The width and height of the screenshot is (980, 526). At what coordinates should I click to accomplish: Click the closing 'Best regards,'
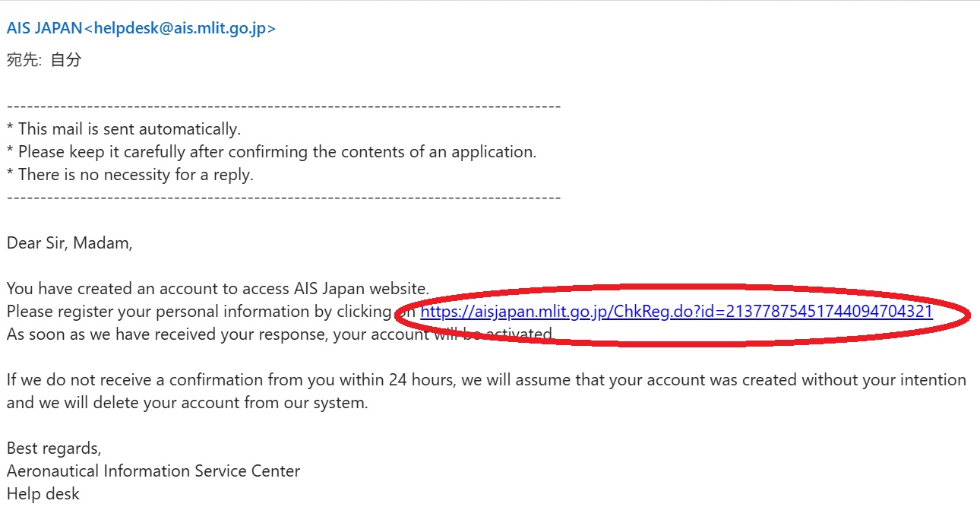point(54,448)
